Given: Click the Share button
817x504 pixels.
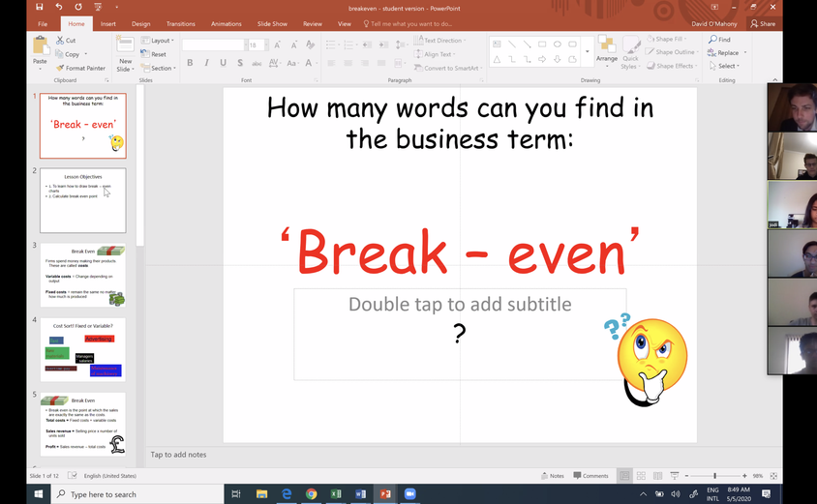Looking at the screenshot, I should click(x=763, y=23).
